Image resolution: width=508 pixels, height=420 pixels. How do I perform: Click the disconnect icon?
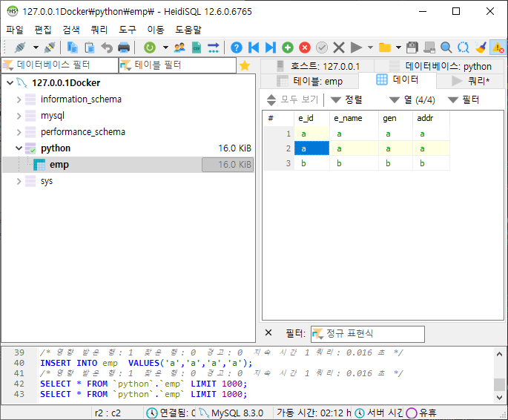[x=50, y=47]
